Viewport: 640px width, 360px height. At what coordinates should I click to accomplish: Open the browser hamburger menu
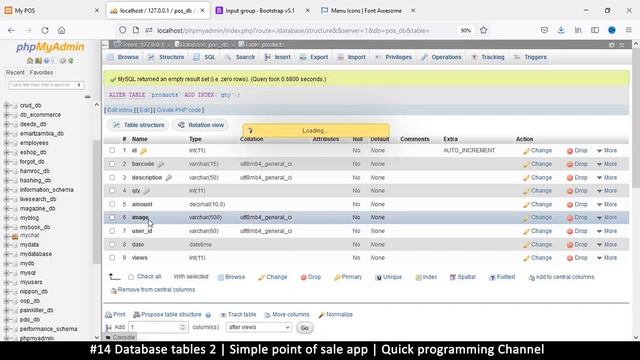(x=629, y=30)
